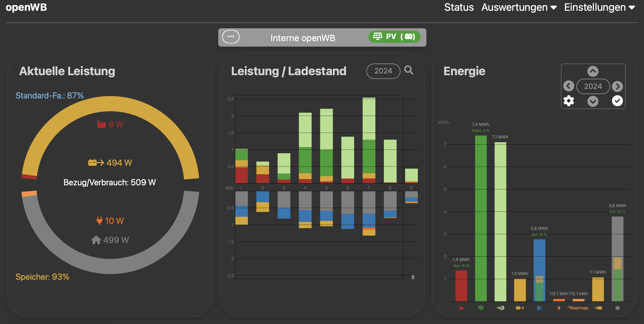Toggle the green PV charge mode badge
Screen dimensions: 644x324
coord(394,37)
